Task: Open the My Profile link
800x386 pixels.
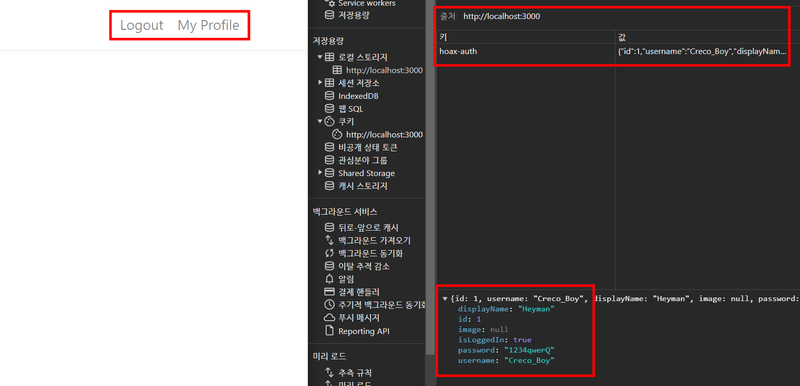Action: 208,25
